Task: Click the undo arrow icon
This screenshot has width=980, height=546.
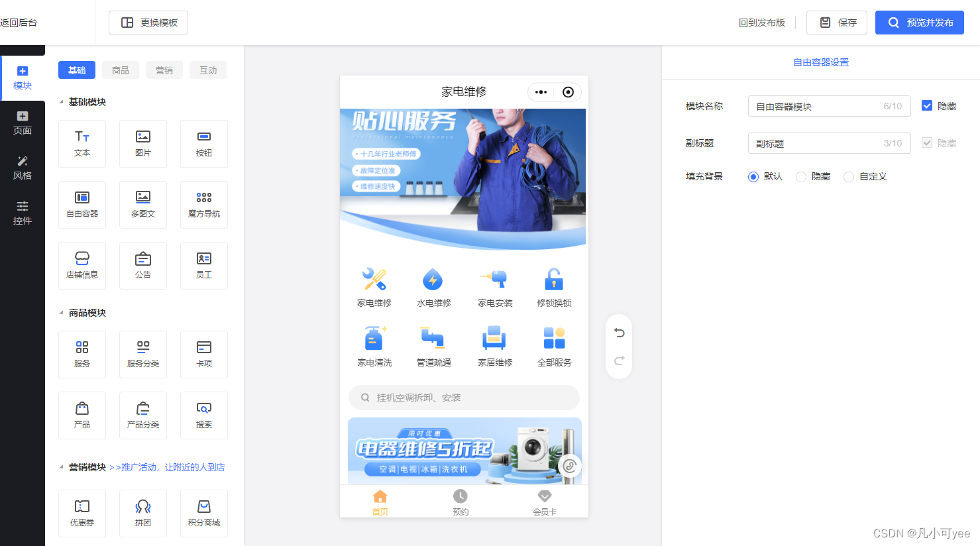Action: (619, 333)
